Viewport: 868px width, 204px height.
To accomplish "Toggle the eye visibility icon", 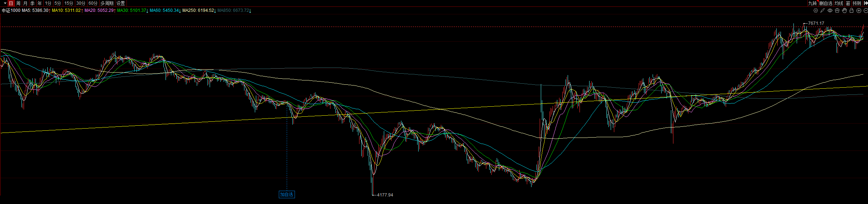I will tap(830, 10).
